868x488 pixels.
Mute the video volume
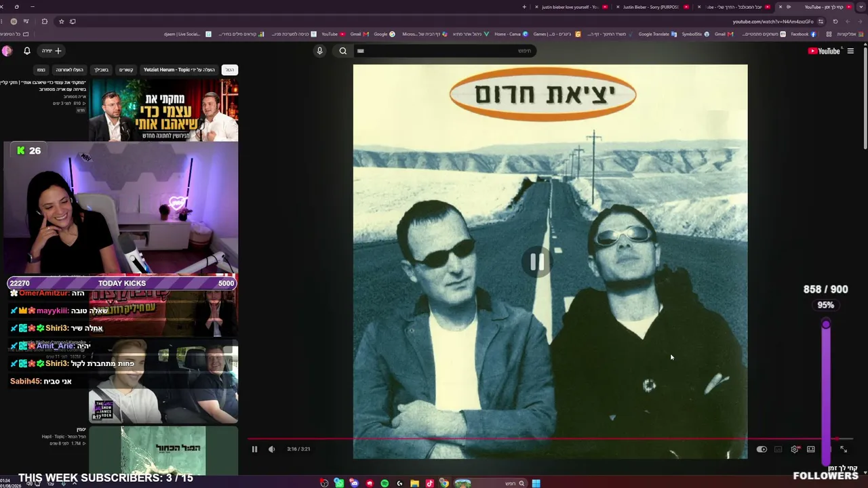(x=272, y=449)
